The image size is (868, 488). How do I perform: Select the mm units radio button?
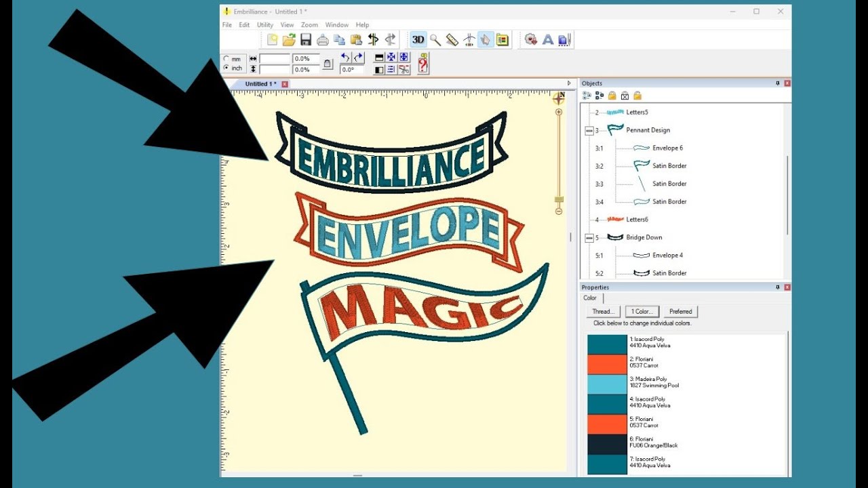tap(226, 59)
